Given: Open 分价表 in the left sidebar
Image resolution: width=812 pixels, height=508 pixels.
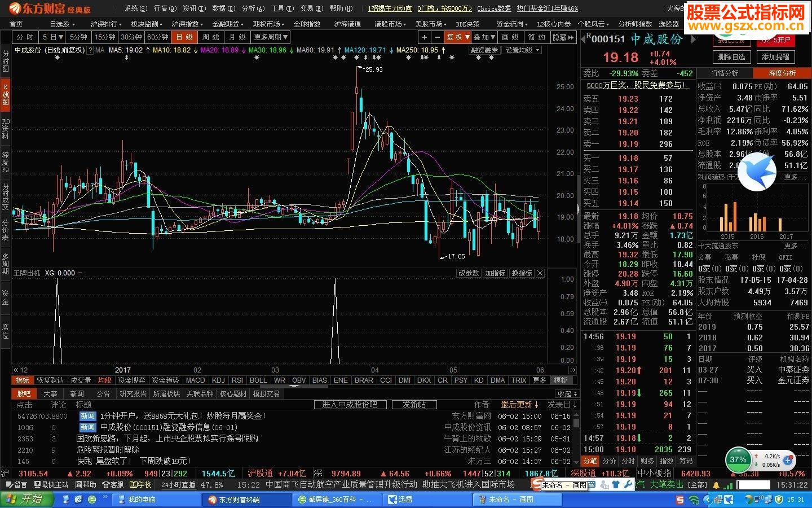Looking at the screenshot, I should point(6,230).
